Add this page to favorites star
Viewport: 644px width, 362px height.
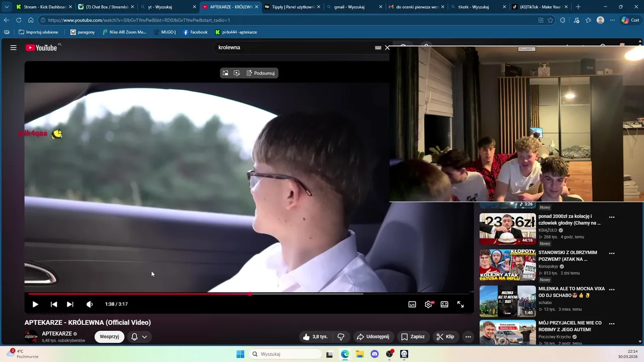550,20
